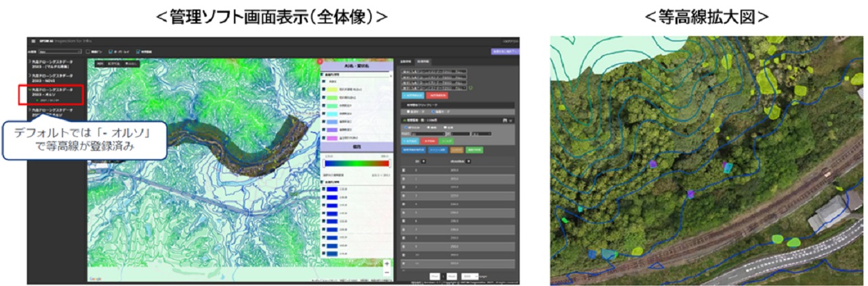Click the middle map type button on map
Image resolution: width=868 pixels, height=286 pixels.
coord(115,64)
